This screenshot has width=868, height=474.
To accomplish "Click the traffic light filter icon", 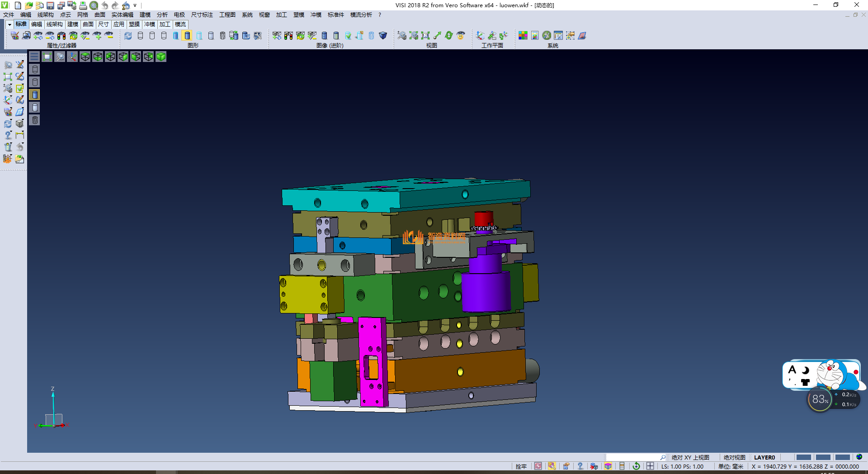I will pos(61,36).
